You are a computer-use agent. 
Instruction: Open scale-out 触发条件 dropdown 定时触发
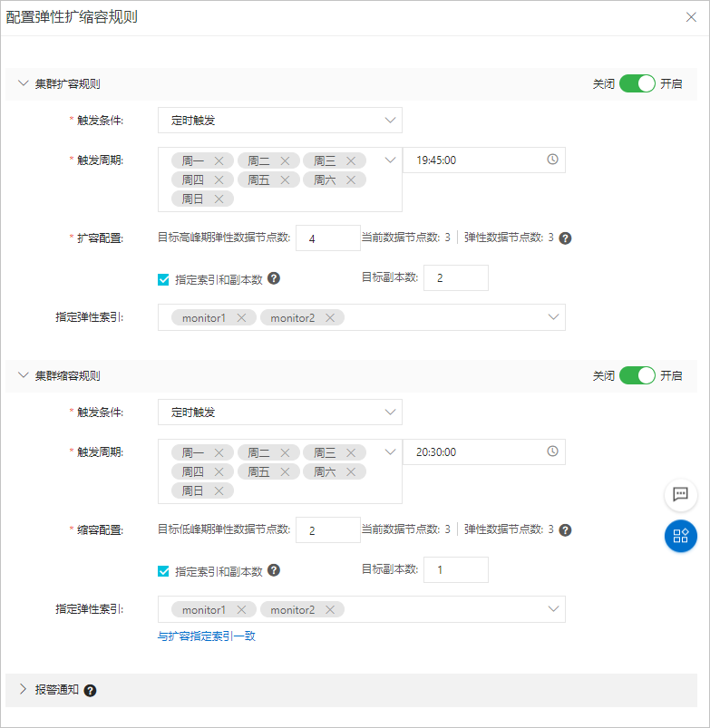point(280,121)
